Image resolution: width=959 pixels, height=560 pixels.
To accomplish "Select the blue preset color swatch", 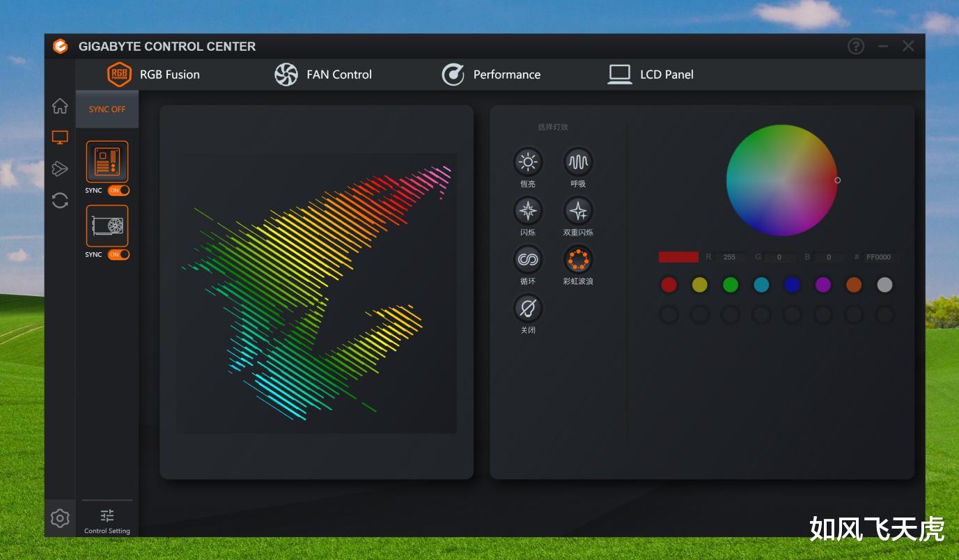I will tap(792, 284).
